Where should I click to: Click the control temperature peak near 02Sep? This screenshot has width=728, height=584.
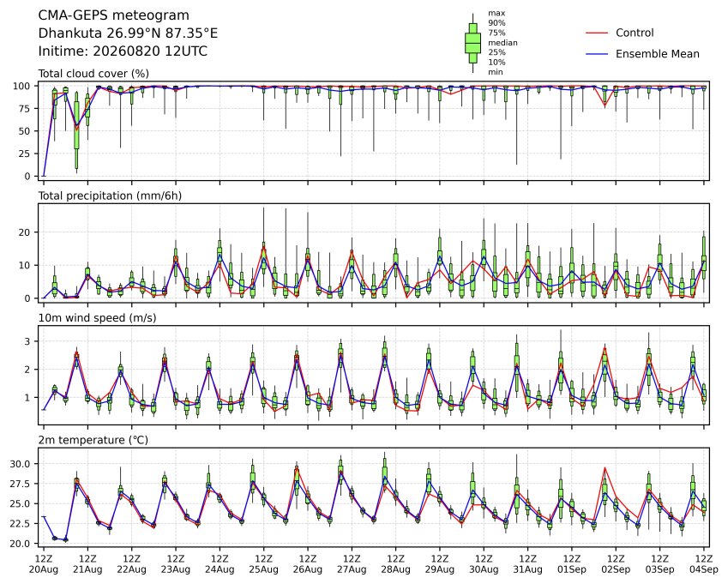(x=605, y=468)
